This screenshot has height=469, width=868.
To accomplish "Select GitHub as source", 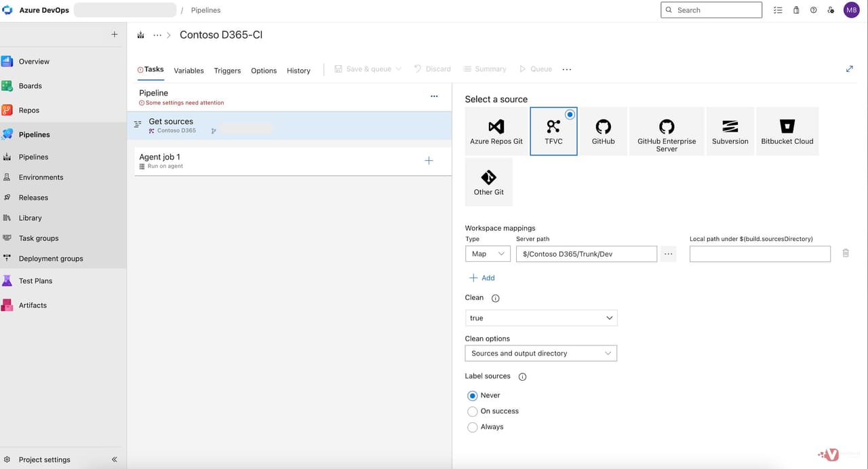I will point(603,131).
